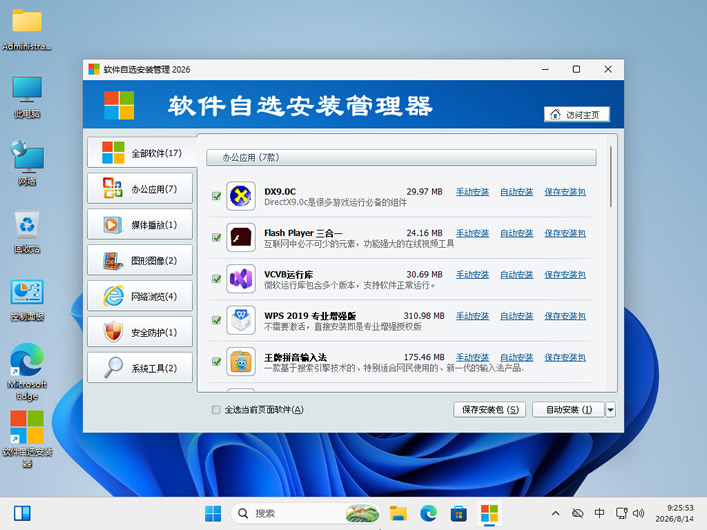Click 保存安装包 link for VCVB运行库
This screenshot has width=707, height=530.
565,275
